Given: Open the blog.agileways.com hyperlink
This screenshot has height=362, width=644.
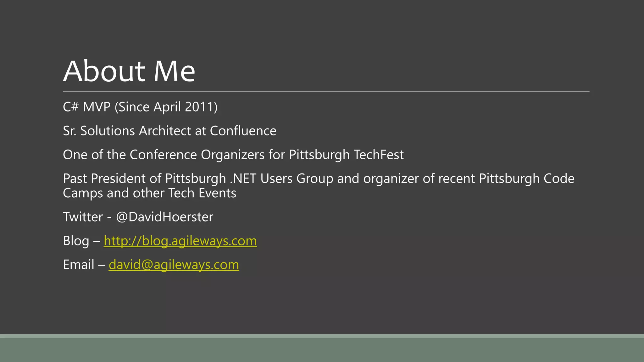Looking at the screenshot, I should [x=180, y=241].
